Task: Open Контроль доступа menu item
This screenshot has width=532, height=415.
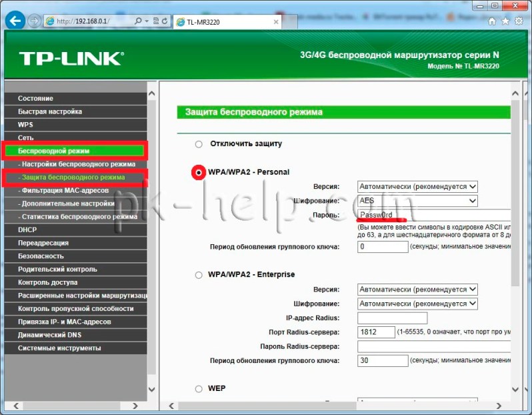Action: [x=75, y=282]
